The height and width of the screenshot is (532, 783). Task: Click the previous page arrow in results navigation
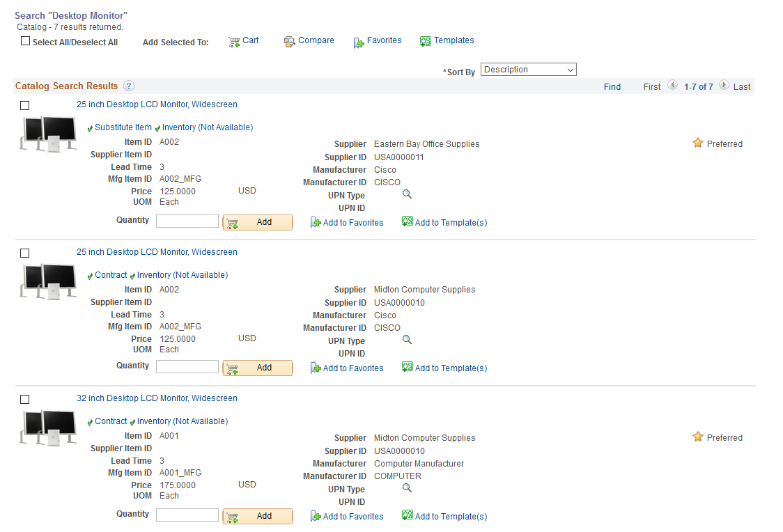672,85
